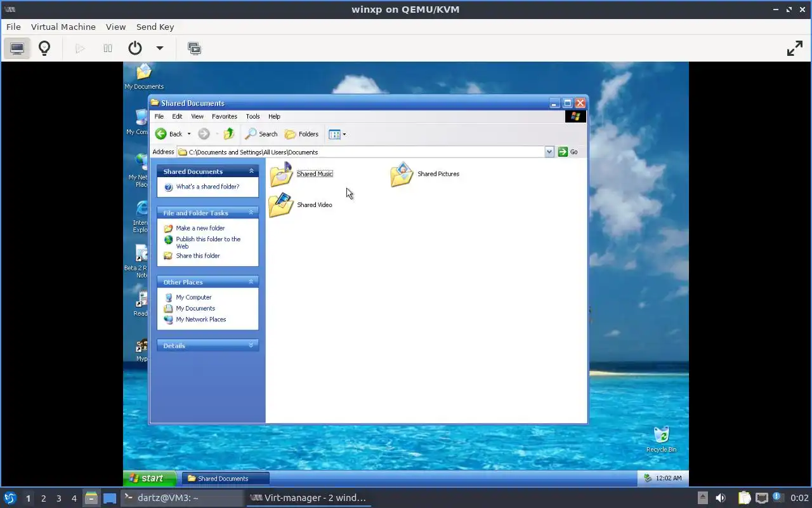Open My Network Places link

coord(201,319)
